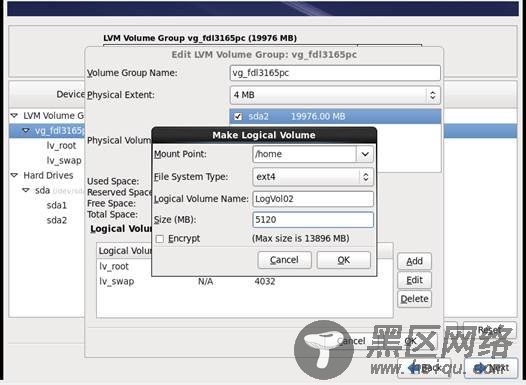Confirm with OK in Make Logical Volume
This screenshot has width=526, height=385.
pos(344,260)
